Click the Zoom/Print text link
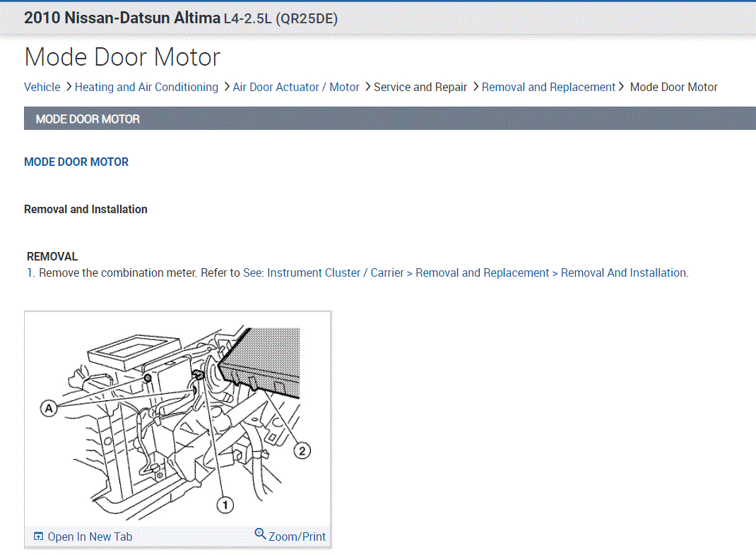 pos(297,537)
